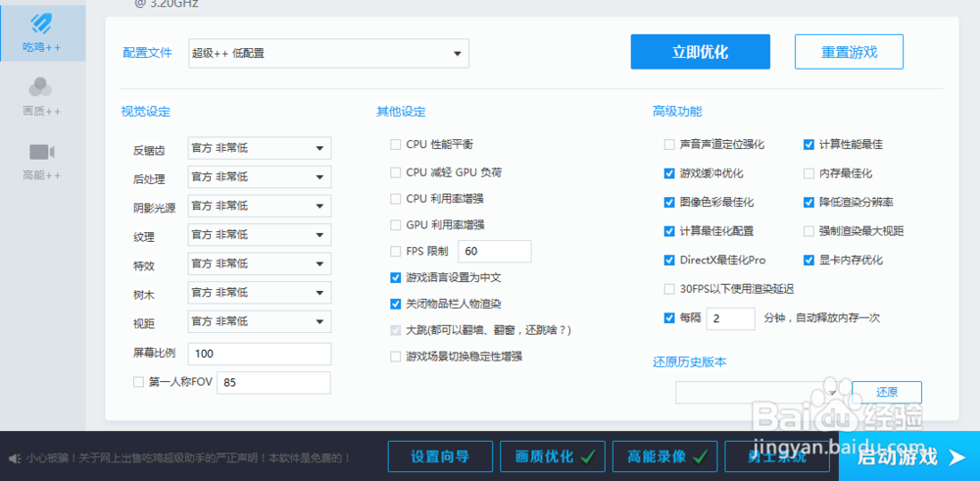Click the anti-scam notice text at bottom
This screenshot has height=481, width=980.
[189, 457]
